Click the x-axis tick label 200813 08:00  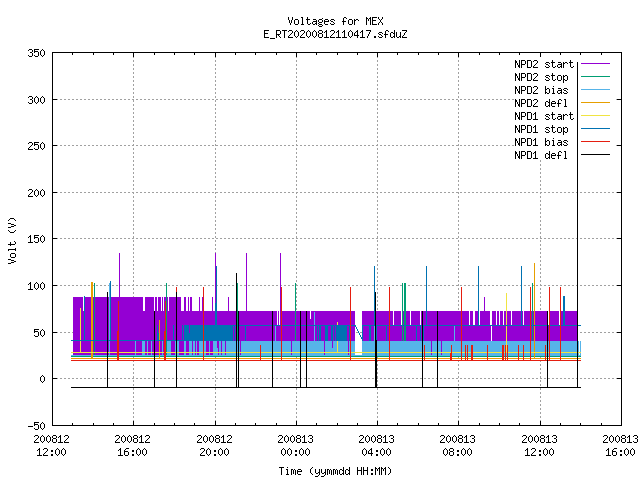point(458,446)
